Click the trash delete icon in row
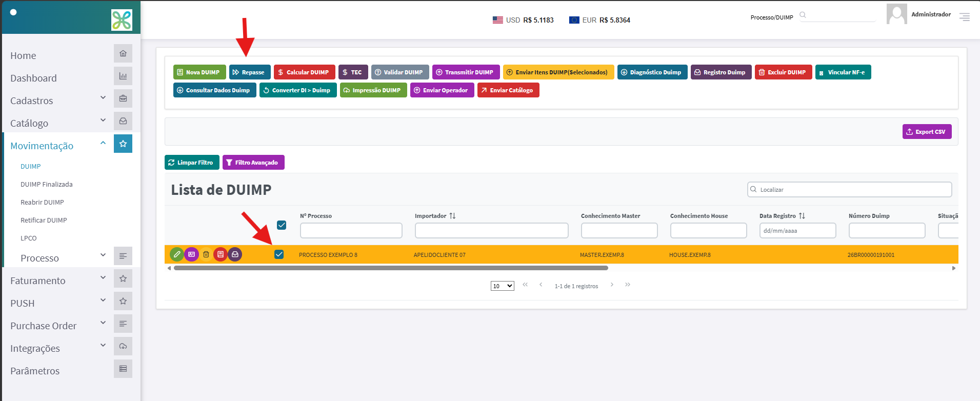Image resolution: width=980 pixels, height=401 pixels. (206, 254)
